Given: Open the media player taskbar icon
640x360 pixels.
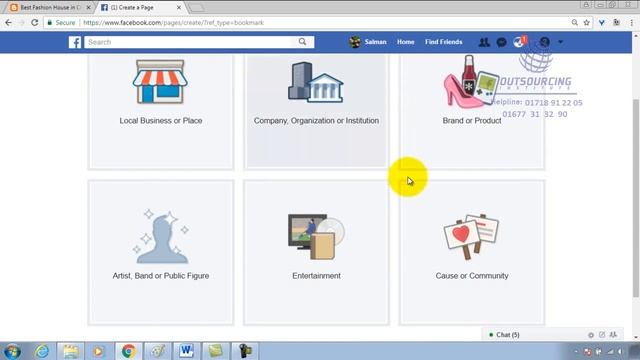Looking at the screenshot, I should point(98,351).
